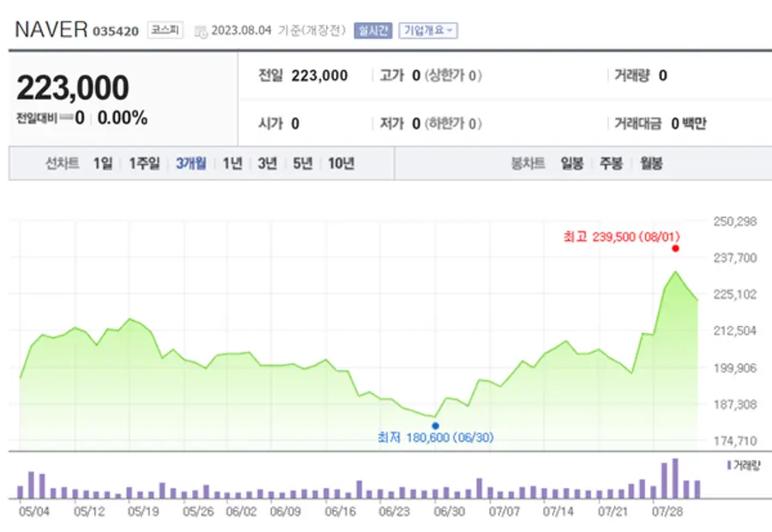Screen dimensions: 772x532
Task: Switch to 일봉 candlestick chart
Action: coord(572,163)
